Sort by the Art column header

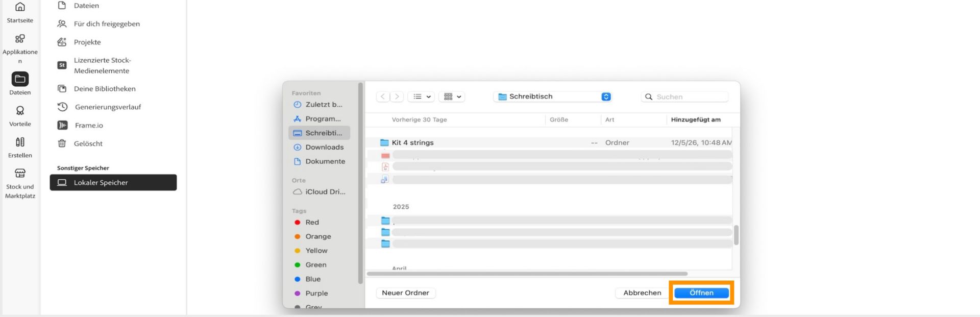(x=610, y=120)
